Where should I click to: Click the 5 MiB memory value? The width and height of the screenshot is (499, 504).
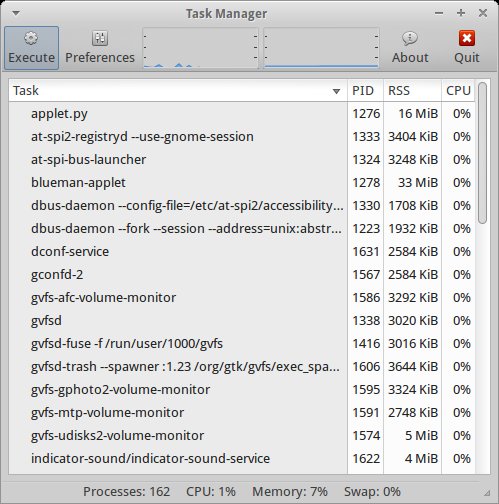(421, 436)
